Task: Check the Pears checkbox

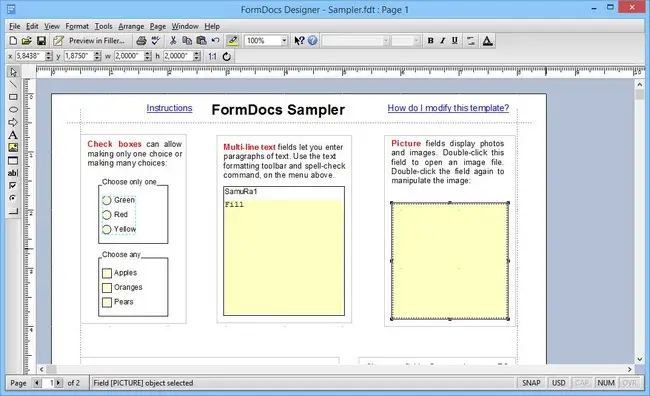Action: [107, 302]
